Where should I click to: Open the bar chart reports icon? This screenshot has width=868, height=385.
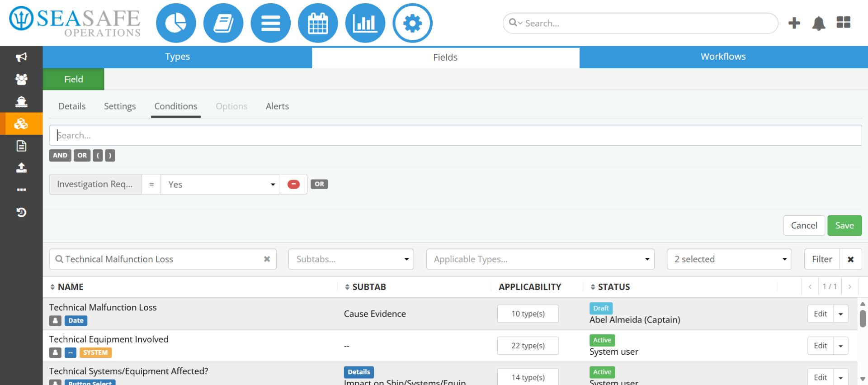click(365, 23)
